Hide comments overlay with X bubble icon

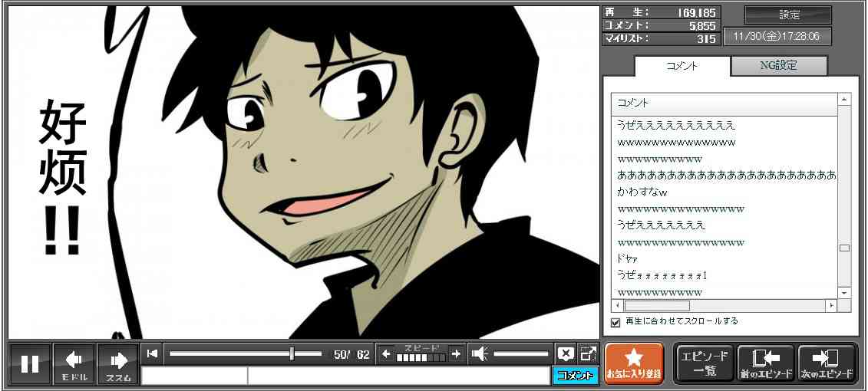566,353
